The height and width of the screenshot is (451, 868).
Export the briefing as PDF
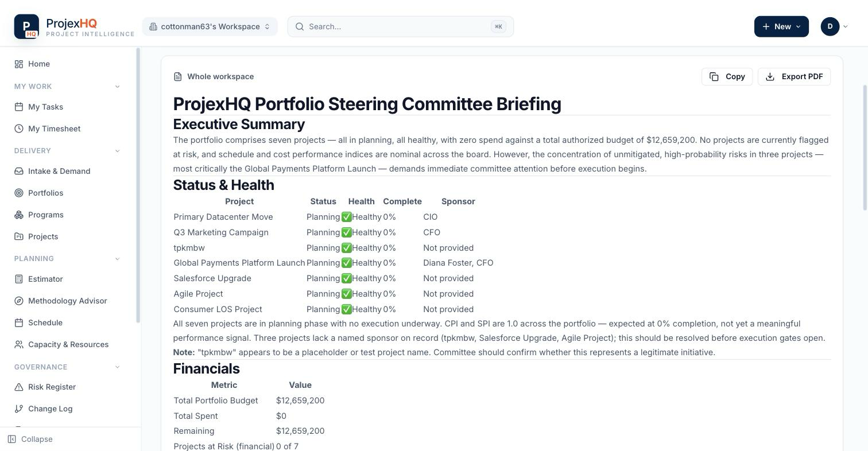794,76
